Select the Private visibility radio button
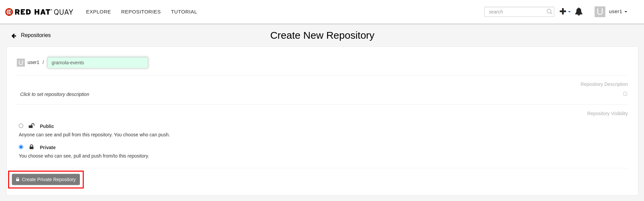The width and height of the screenshot is (644, 201). point(21,147)
